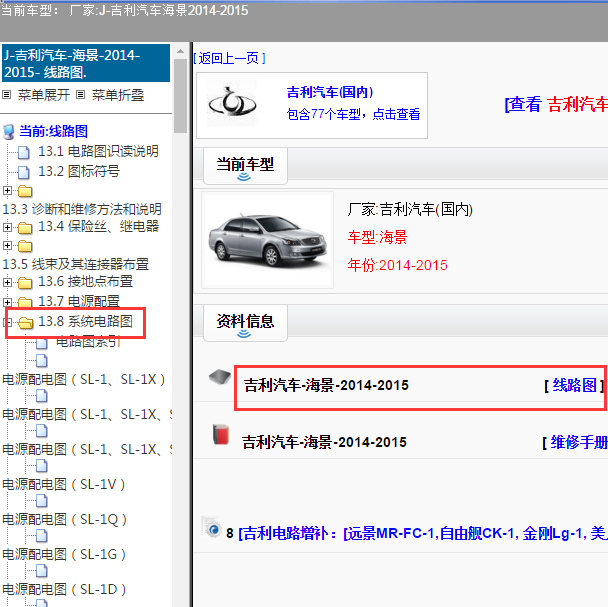Image resolution: width=608 pixels, height=607 pixels.
Task: Click the 年份:2014-2015 red text
Action: [397, 265]
